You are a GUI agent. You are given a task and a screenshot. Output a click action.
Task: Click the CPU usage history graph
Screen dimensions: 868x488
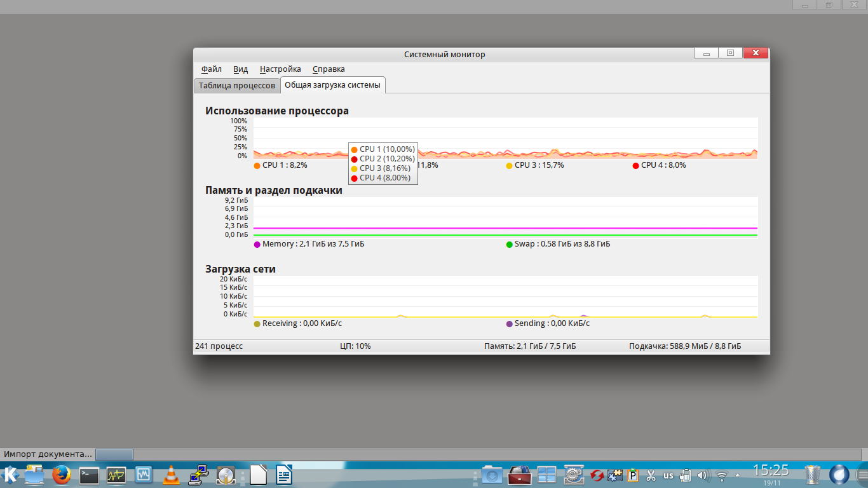click(506, 138)
